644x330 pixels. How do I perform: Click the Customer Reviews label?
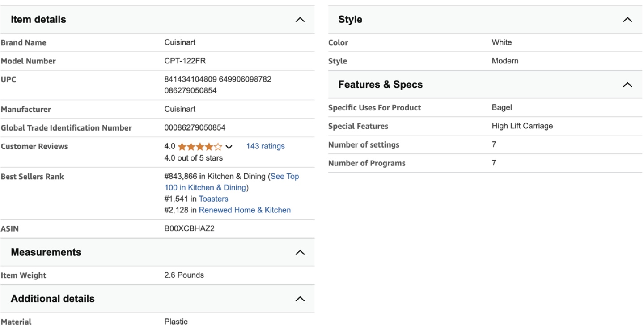[34, 147]
